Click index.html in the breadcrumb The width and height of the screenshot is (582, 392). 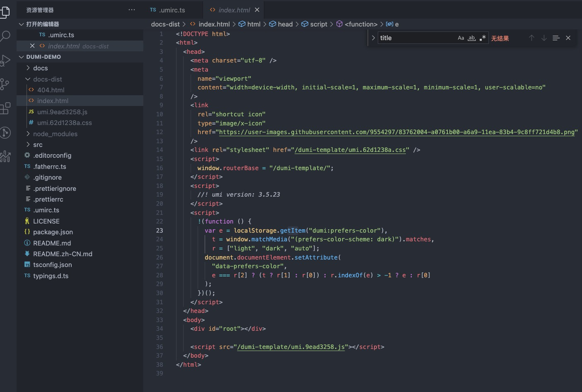(x=210, y=24)
